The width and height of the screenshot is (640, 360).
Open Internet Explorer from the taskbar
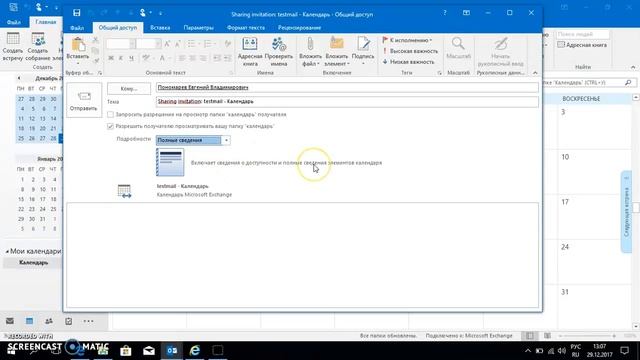click(x=195, y=350)
